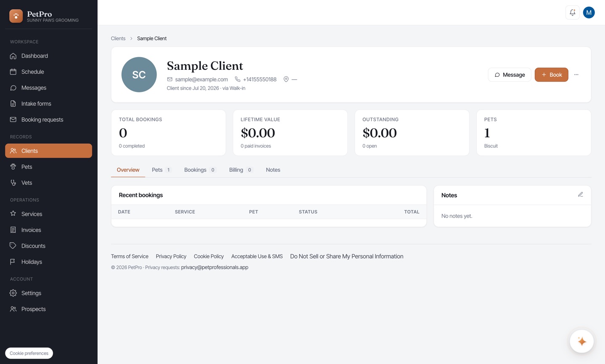This screenshot has height=364, width=605.
Task: Open the notifications bell
Action: coord(572,13)
